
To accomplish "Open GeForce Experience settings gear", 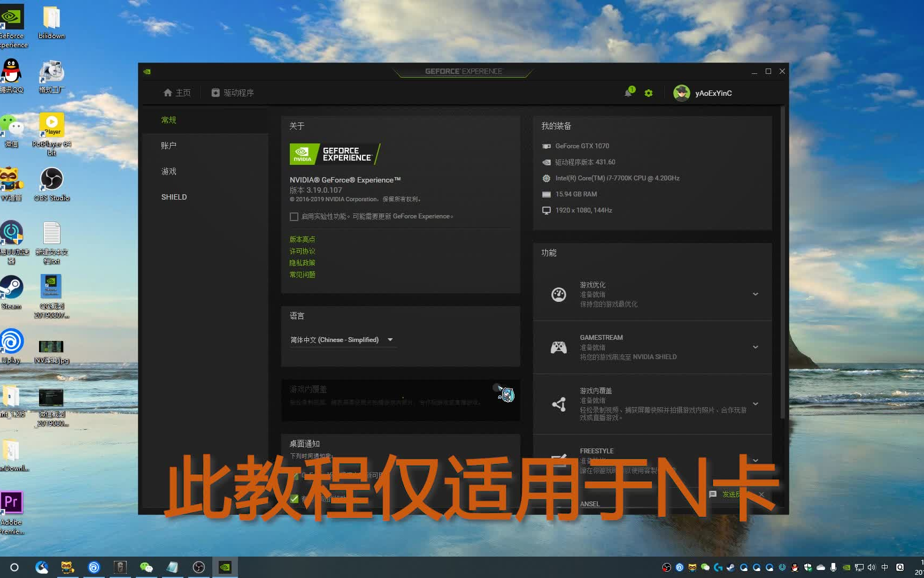I will (x=649, y=93).
